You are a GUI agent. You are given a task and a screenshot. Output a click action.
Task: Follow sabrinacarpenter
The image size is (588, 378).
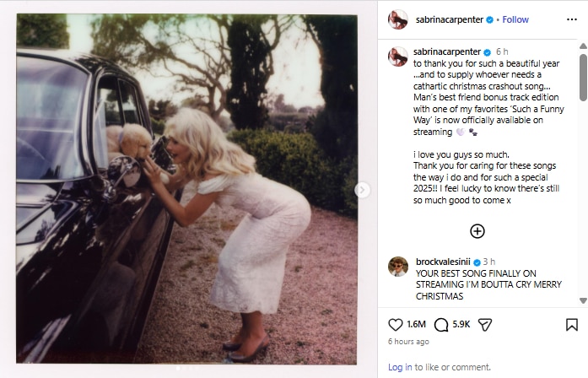pyautogui.click(x=515, y=19)
